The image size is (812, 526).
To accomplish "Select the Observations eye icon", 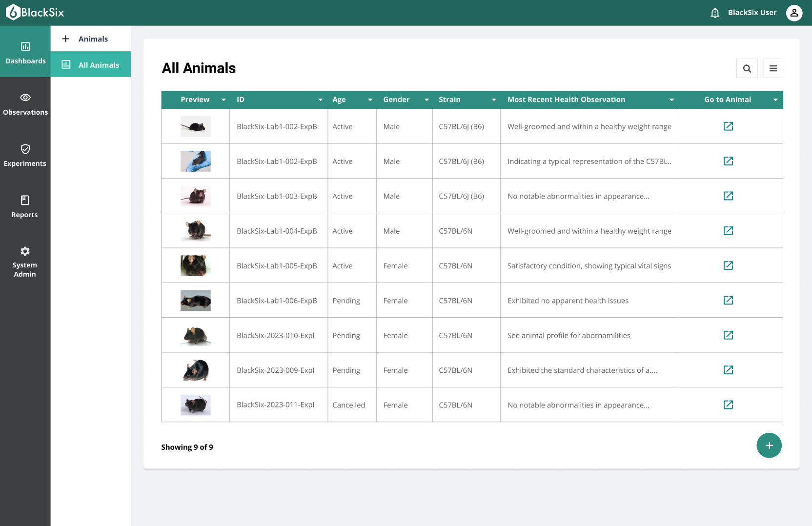I will (x=25, y=103).
